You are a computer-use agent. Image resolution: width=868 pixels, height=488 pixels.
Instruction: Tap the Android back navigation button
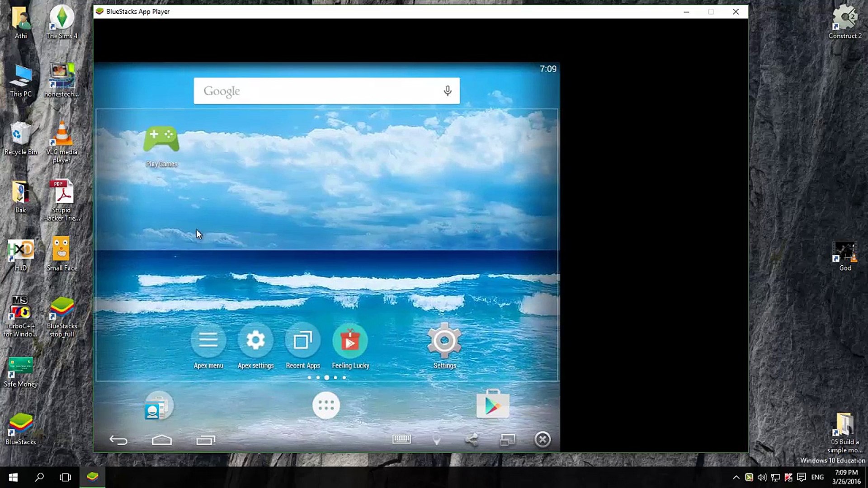pyautogui.click(x=118, y=440)
